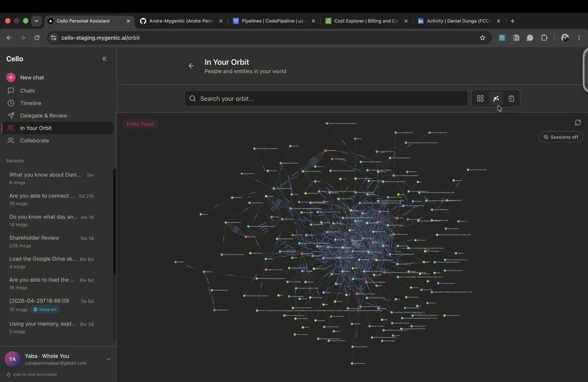Image resolution: width=588 pixels, height=382 pixels.
Task: Open the tab search dropdown arrow
Action: pyautogui.click(x=37, y=21)
